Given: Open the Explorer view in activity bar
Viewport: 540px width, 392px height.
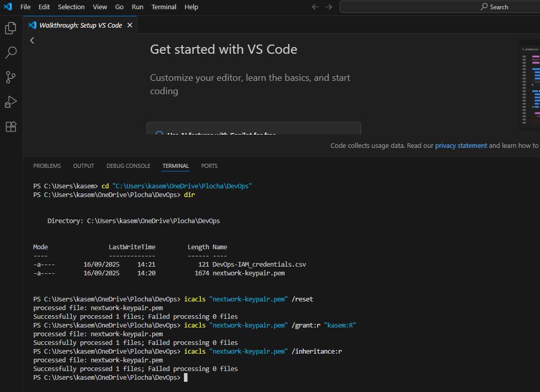Looking at the screenshot, I should click(11, 28).
